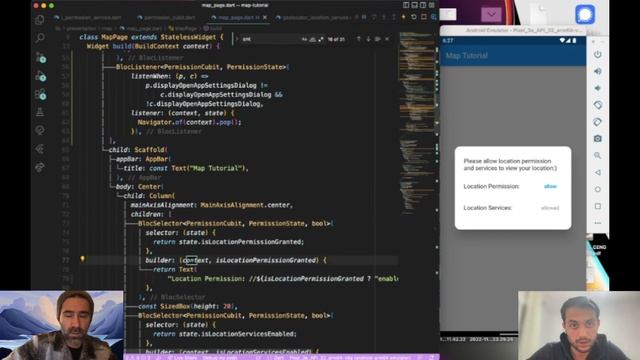
Task: Tap the emulator Home circle button
Action: pyautogui.click(x=598, y=189)
